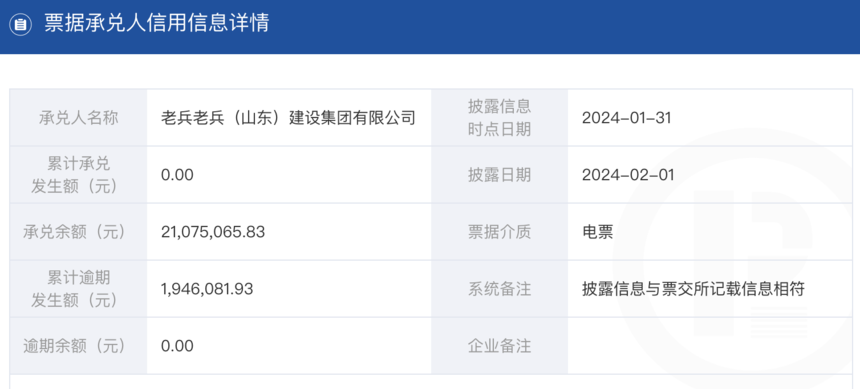Click the empty 企业备注 value cell
Image resolution: width=860 pixels, height=389 pixels.
pyautogui.click(x=710, y=346)
